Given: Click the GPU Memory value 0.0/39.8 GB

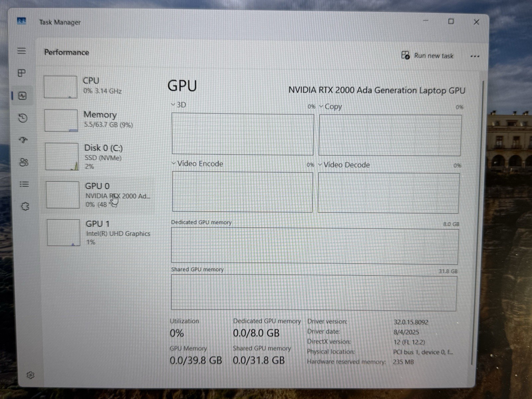Looking at the screenshot, I should click(196, 360).
